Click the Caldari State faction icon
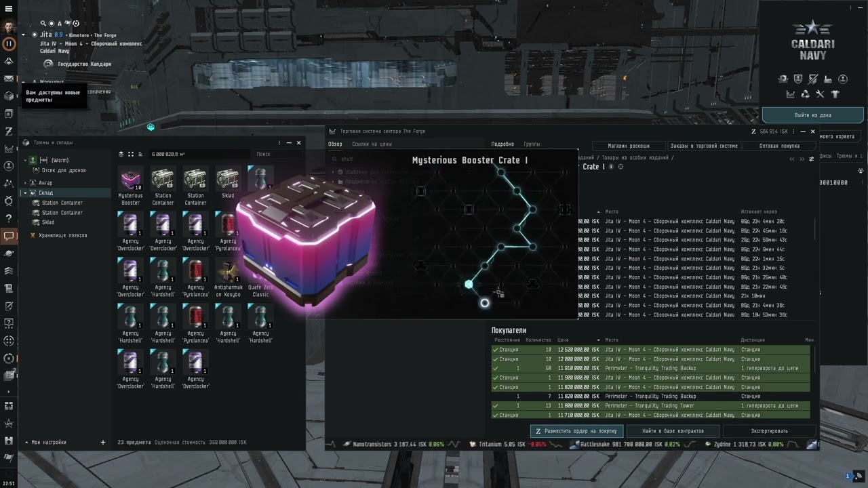The width and height of the screenshot is (868, 488). 48,64
